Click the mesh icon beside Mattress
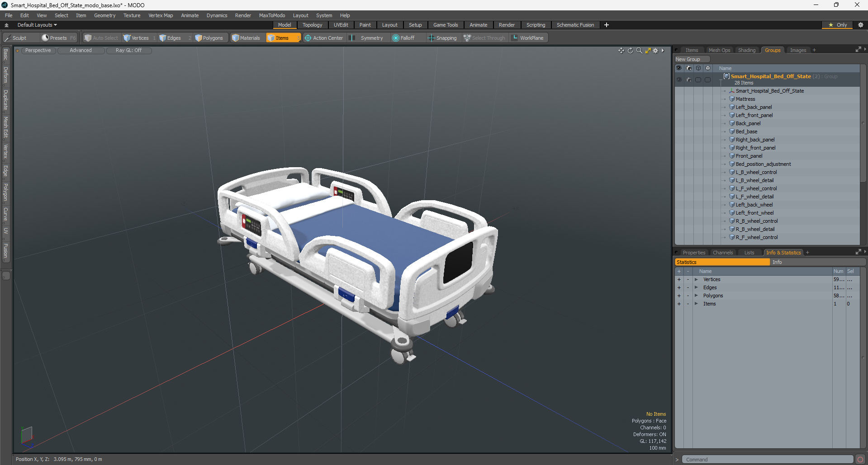 [732, 99]
